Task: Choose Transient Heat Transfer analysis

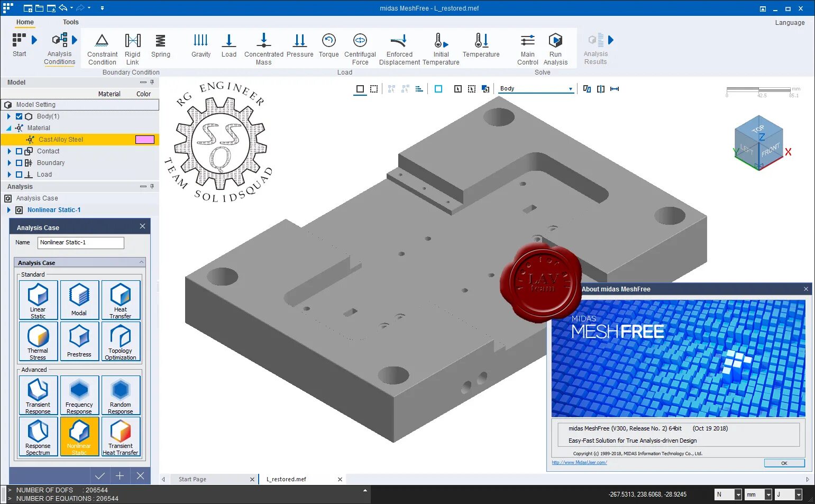Action: click(x=121, y=436)
